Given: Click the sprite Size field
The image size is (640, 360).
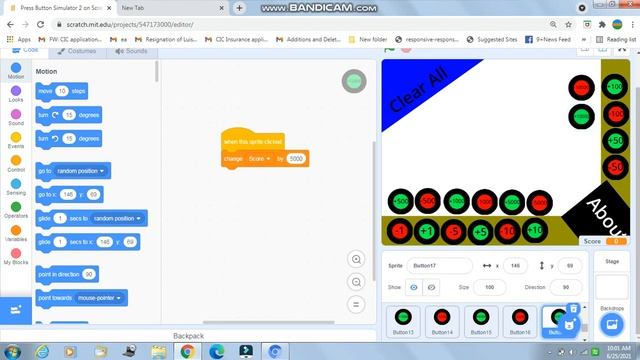Looking at the screenshot, I should tap(489, 287).
